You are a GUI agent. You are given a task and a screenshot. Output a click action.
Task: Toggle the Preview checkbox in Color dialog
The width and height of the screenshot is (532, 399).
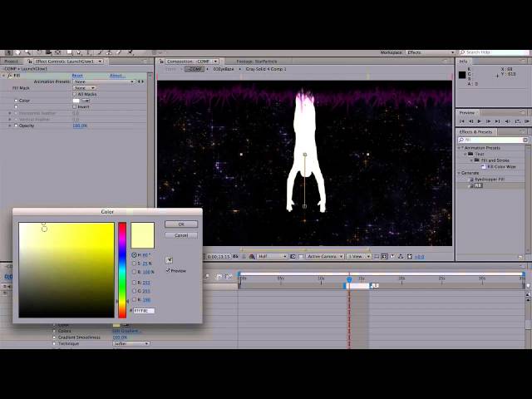click(x=168, y=270)
